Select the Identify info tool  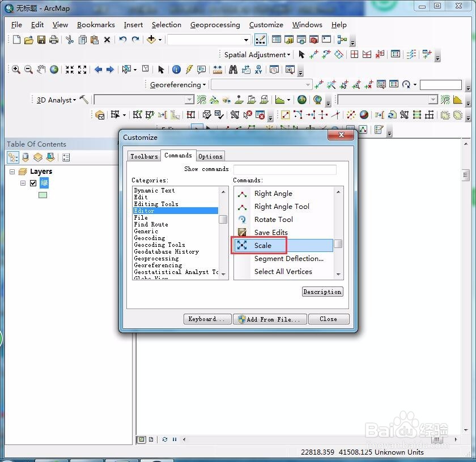tap(176, 70)
